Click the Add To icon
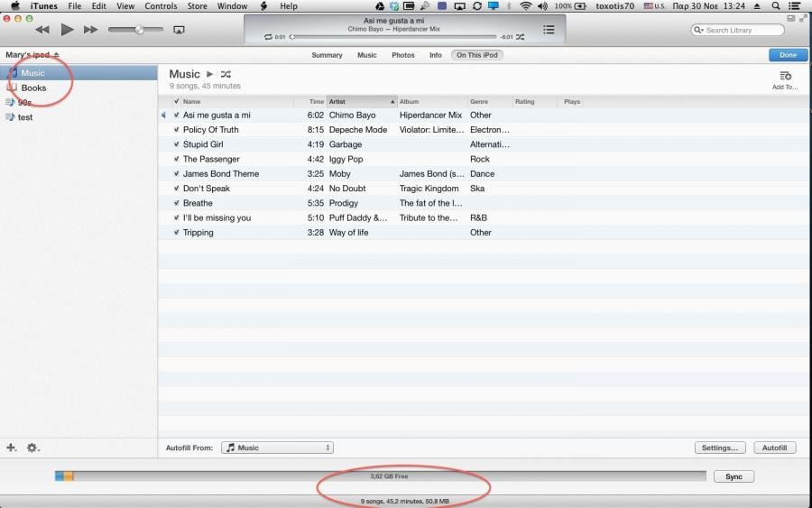 [785, 79]
